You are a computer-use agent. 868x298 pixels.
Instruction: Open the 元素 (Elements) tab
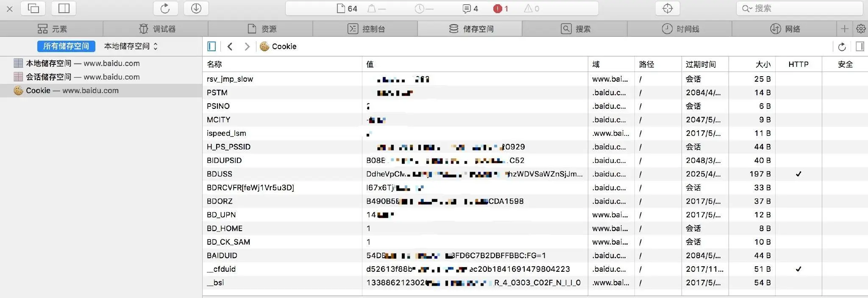pyautogui.click(x=52, y=29)
